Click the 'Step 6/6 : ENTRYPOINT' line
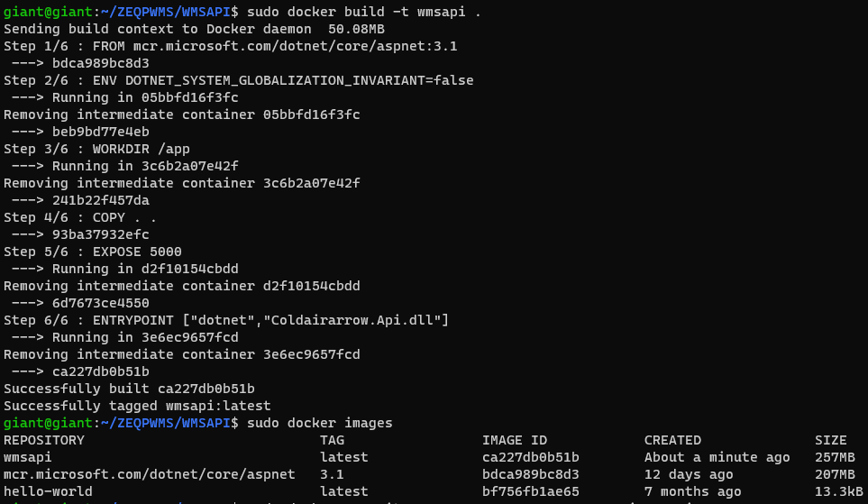The height and width of the screenshot is (504, 868). [226, 320]
